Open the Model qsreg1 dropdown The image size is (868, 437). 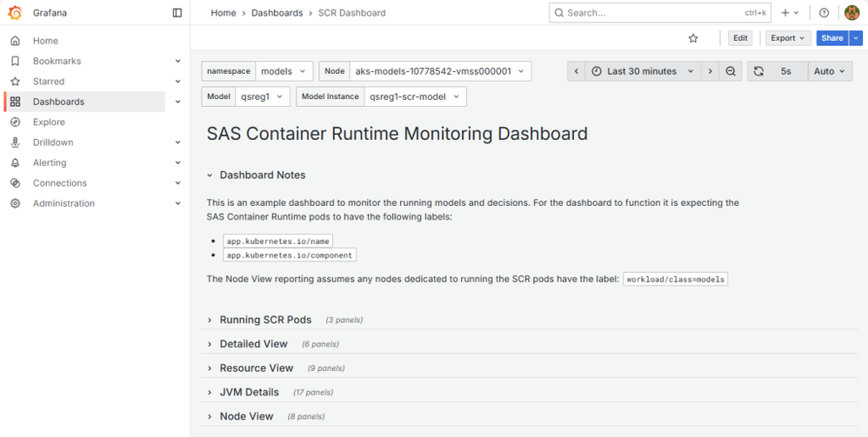tap(263, 96)
